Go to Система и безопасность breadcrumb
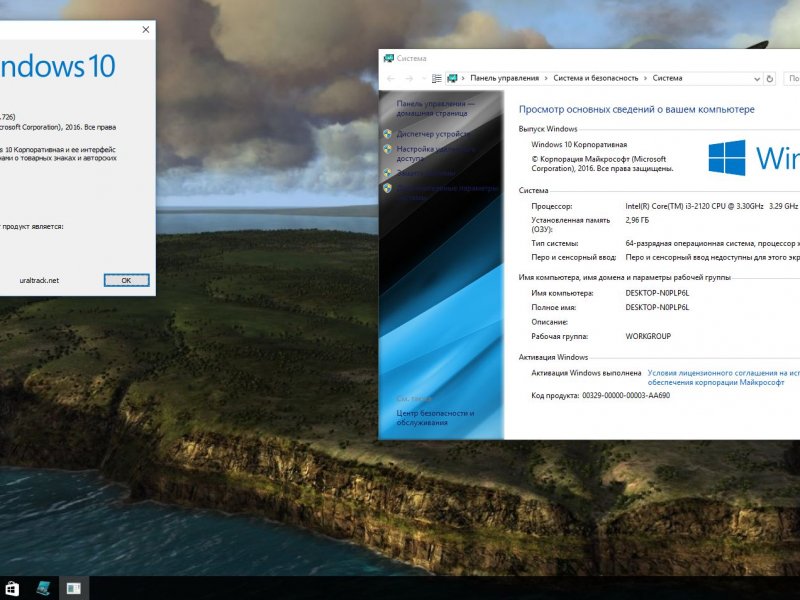This screenshot has width=800, height=600. coord(595,78)
